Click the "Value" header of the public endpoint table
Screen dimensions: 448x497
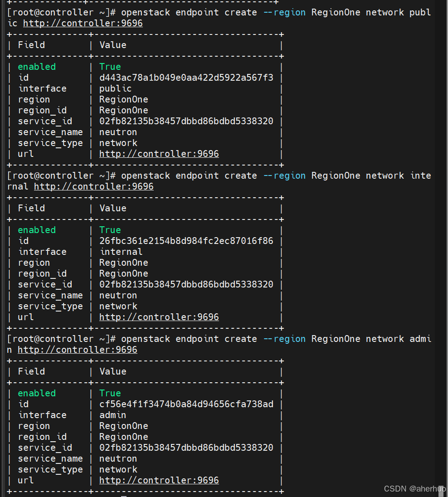point(113,45)
